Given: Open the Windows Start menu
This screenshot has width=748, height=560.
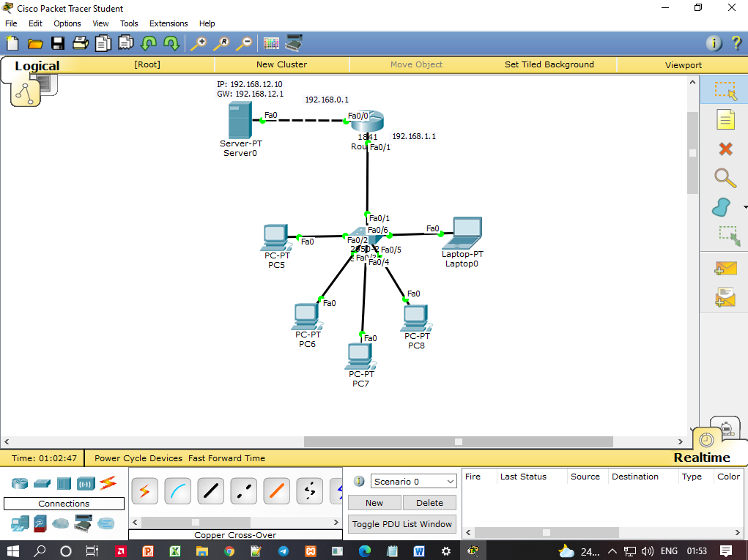Looking at the screenshot, I should [x=13, y=551].
